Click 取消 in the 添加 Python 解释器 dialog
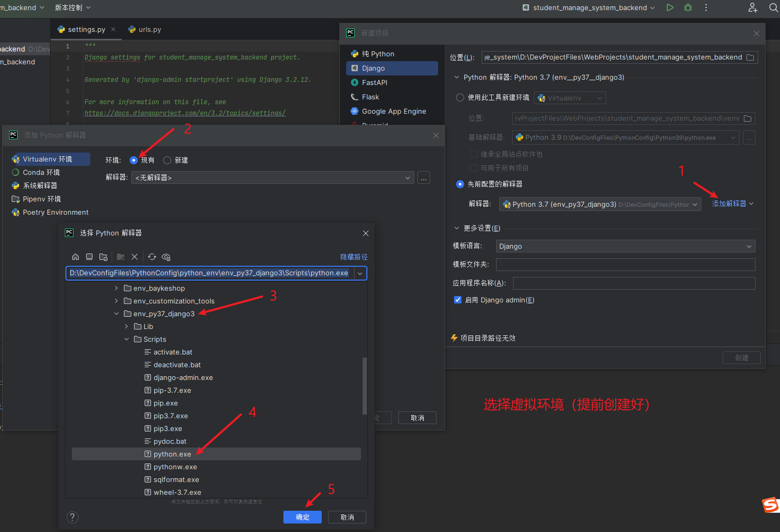Image resolution: width=780 pixels, height=532 pixels. tap(417, 418)
